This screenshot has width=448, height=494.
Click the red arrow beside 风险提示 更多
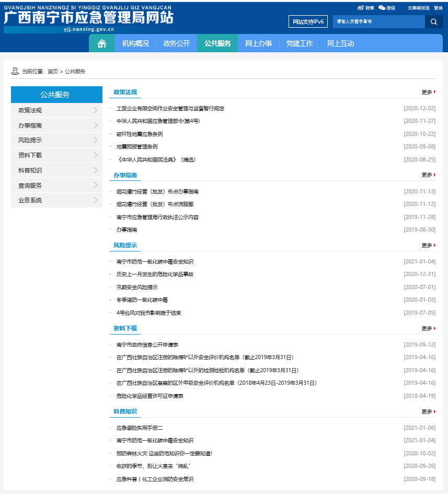click(x=434, y=245)
